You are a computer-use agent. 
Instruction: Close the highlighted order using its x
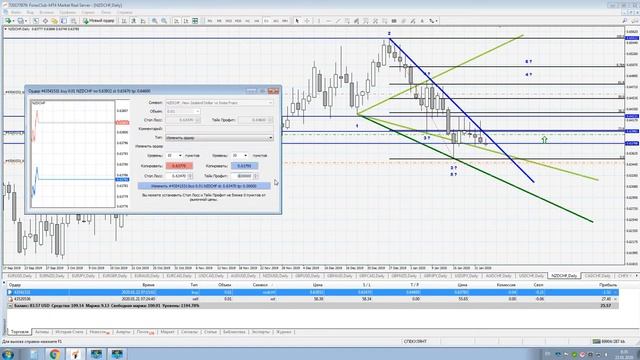coord(616,293)
